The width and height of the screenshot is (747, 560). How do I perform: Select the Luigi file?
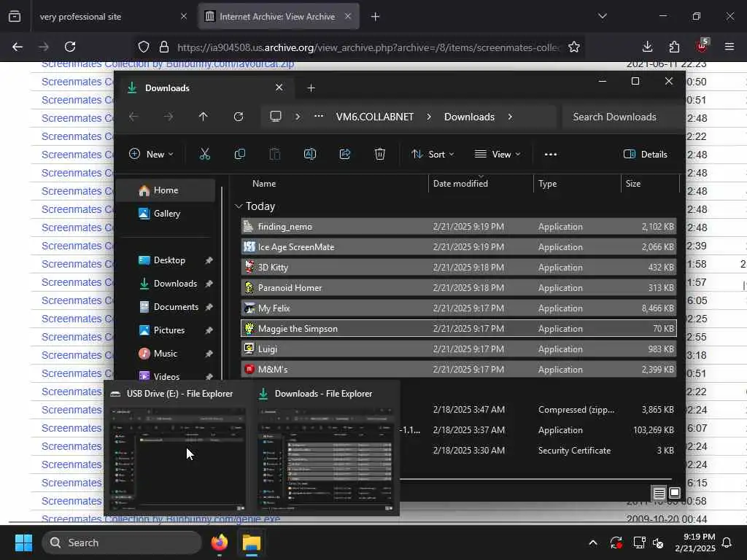tap(458, 349)
